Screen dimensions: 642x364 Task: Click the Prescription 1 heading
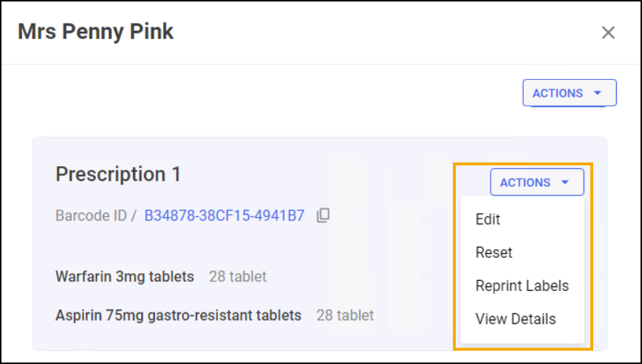pyautogui.click(x=118, y=174)
